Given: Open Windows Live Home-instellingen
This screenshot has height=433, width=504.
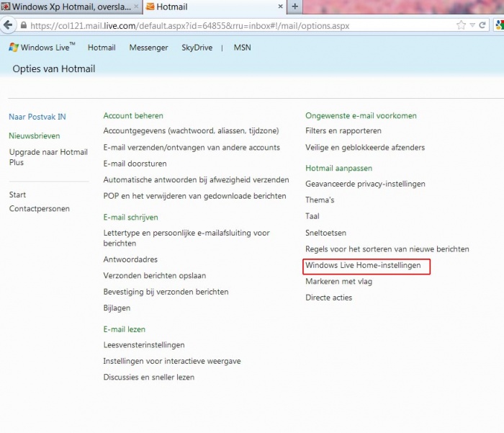Looking at the screenshot, I should tap(363, 265).
